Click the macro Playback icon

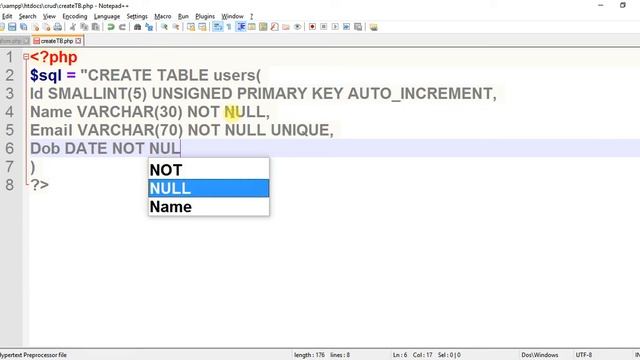pos(335,27)
